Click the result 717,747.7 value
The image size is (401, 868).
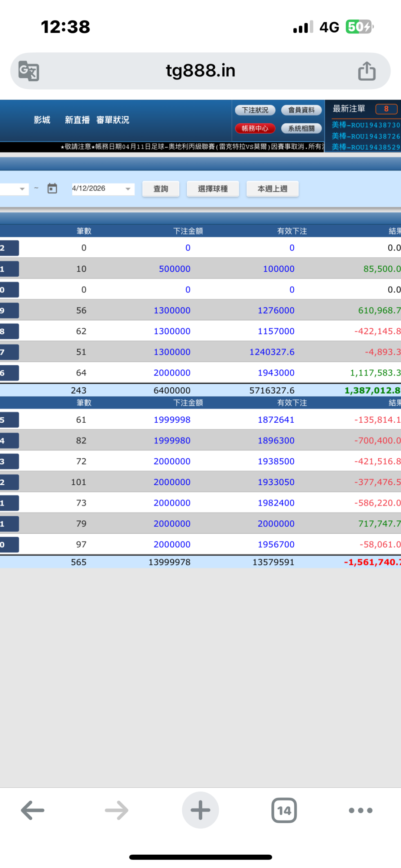(x=379, y=524)
